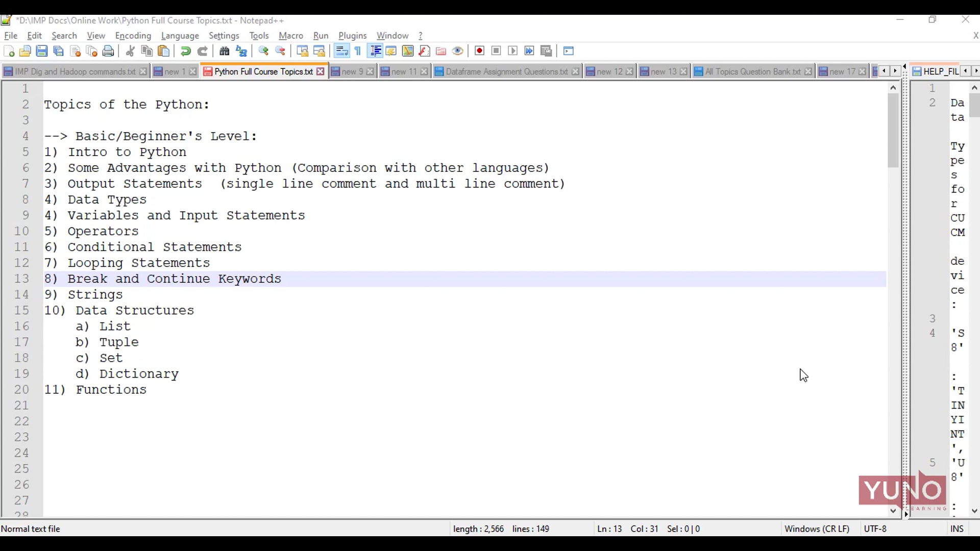
Task: Click the Zoom In toolbar icon
Action: (263, 51)
